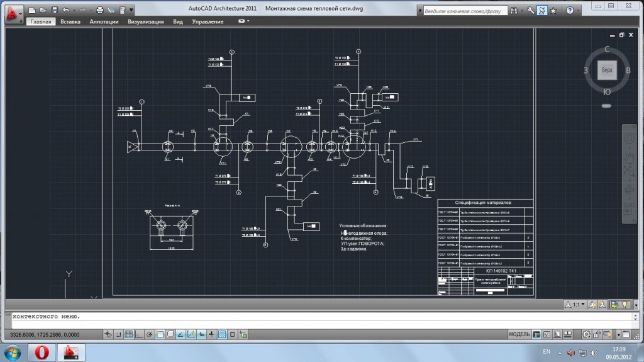Viewport: 644px width, 362px height.
Task: Toggle Ortho Mode in status bar
Action: point(139,334)
